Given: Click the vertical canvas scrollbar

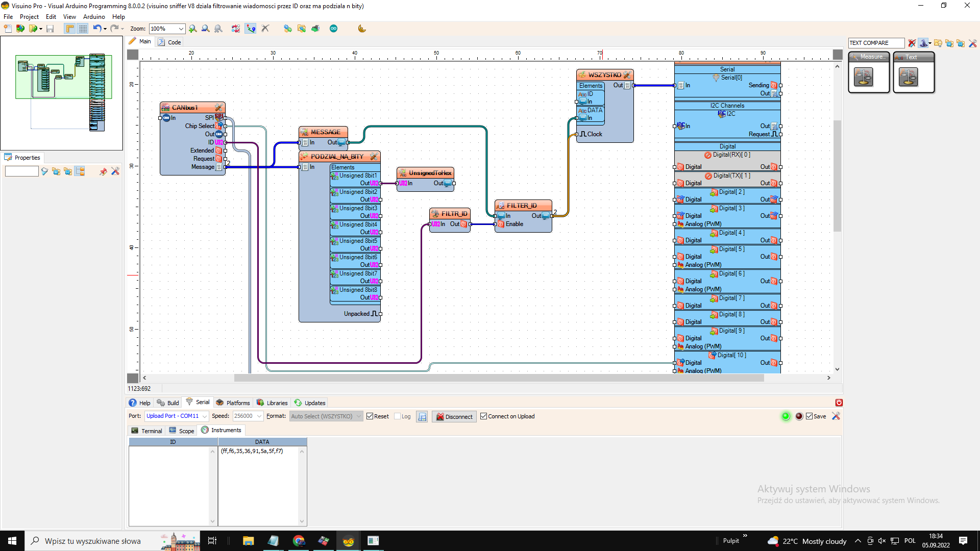Looking at the screenshot, I should 837,176.
